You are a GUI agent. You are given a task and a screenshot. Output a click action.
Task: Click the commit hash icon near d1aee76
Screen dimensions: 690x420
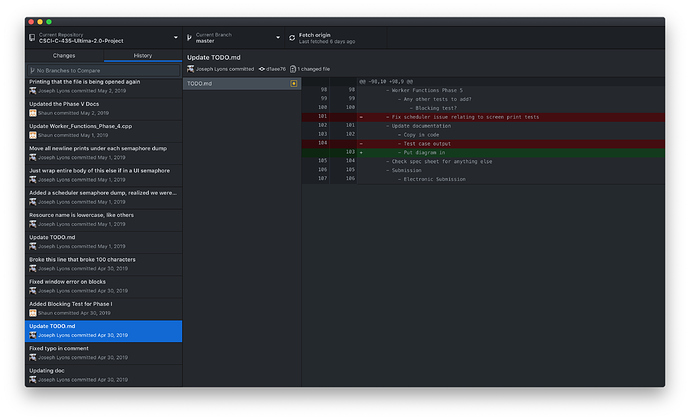click(x=262, y=69)
